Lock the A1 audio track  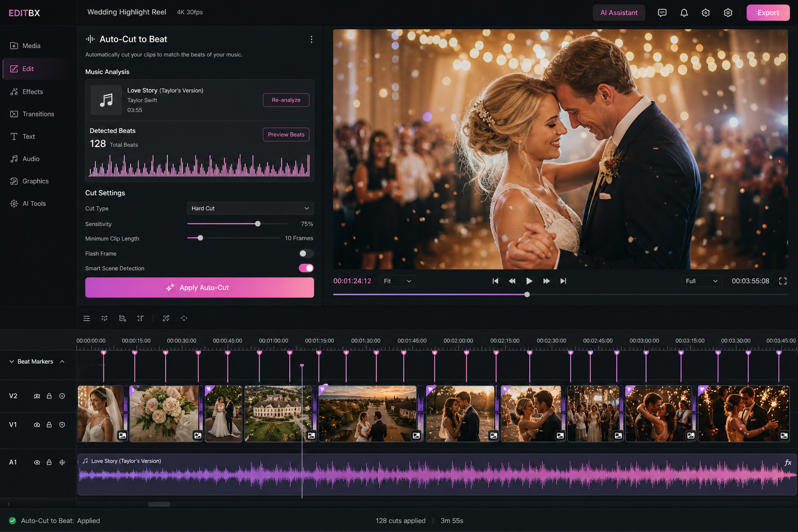tap(49, 462)
